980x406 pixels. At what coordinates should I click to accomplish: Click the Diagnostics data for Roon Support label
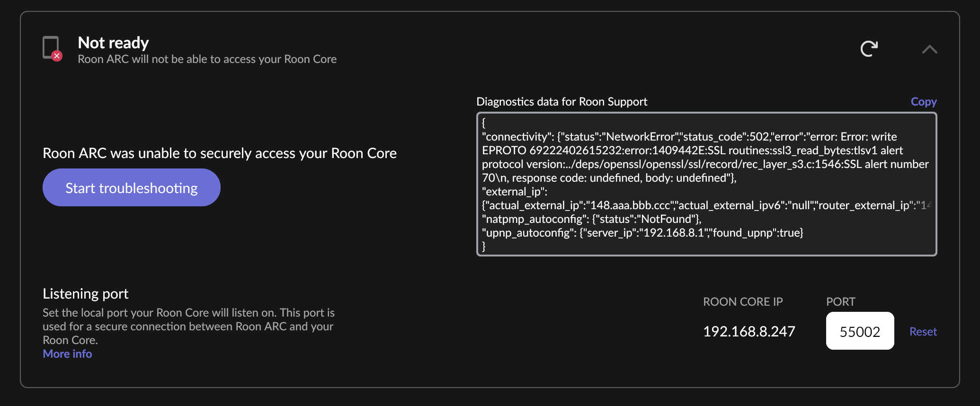click(561, 101)
